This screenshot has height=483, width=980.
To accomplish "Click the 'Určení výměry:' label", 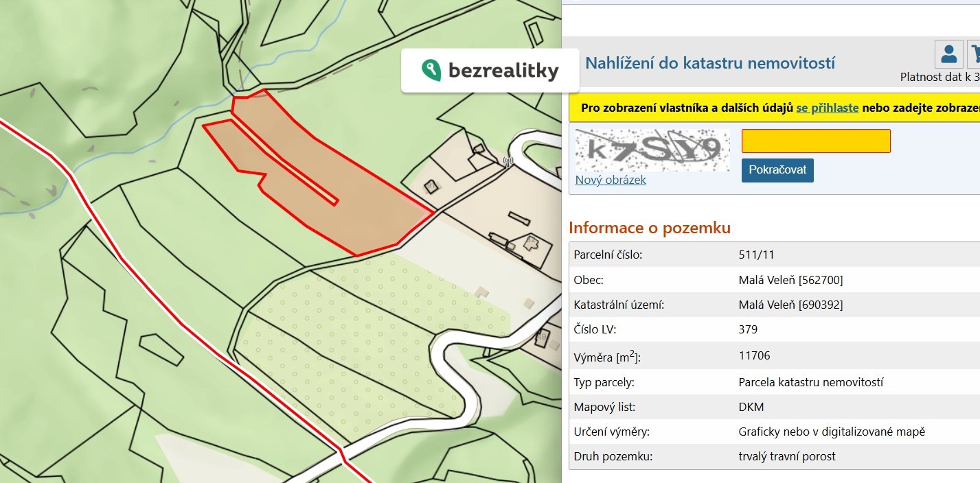I will (x=611, y=432).
